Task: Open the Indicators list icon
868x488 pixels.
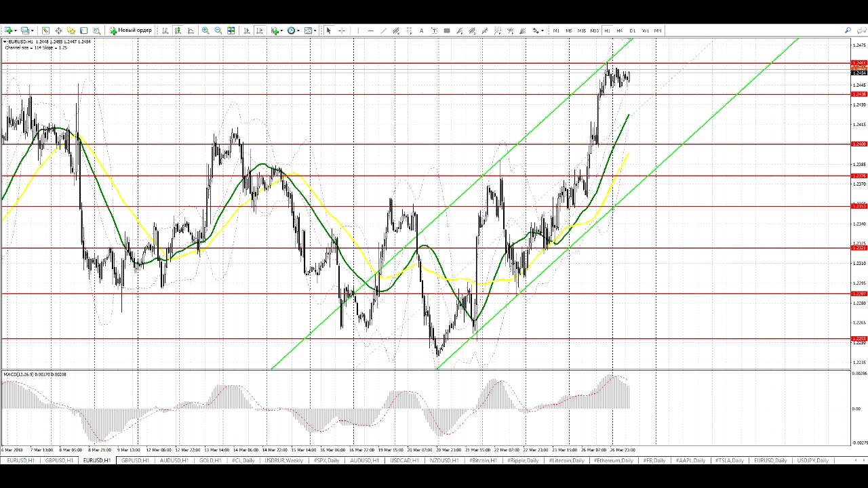Action: pos(275,30)
